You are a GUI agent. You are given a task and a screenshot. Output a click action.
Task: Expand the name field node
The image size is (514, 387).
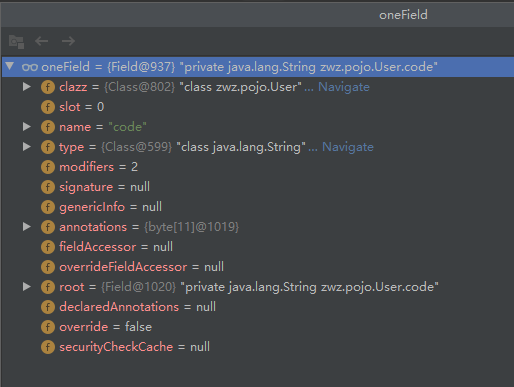(x=27, y=127)
